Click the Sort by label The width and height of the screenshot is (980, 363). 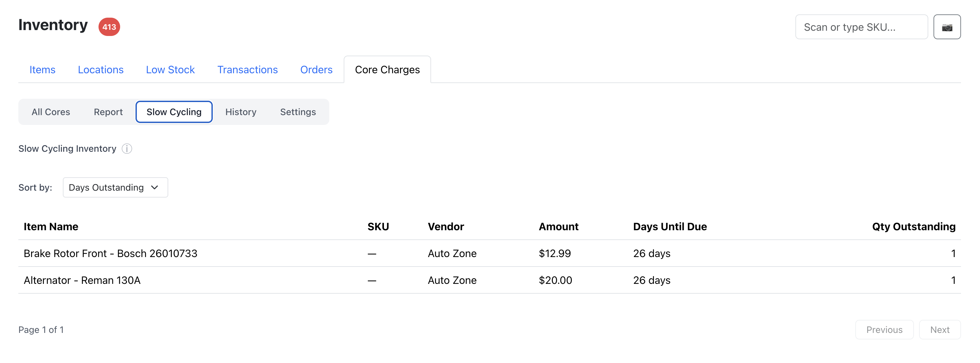35,187
